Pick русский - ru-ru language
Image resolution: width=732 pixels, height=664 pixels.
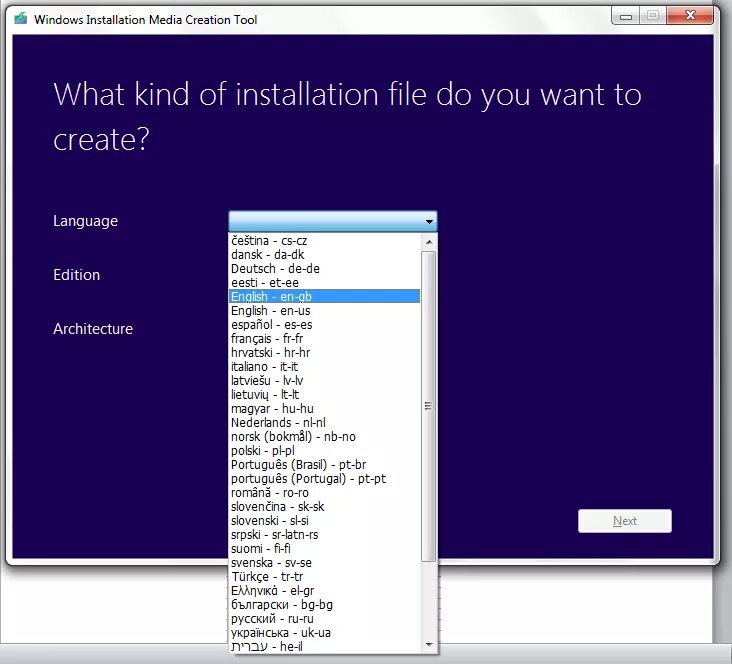(x=324, y=619)
